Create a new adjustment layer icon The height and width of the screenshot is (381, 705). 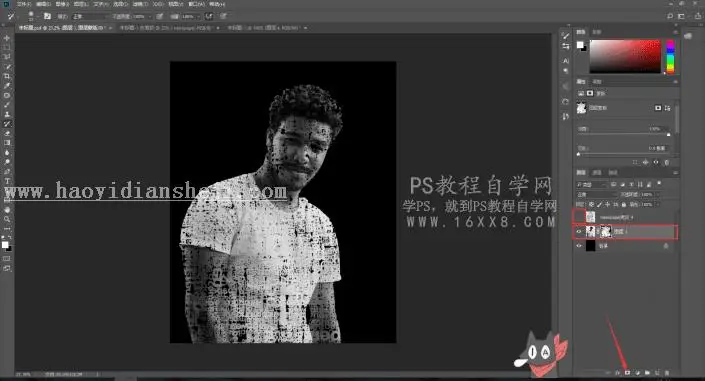[638, 372]
